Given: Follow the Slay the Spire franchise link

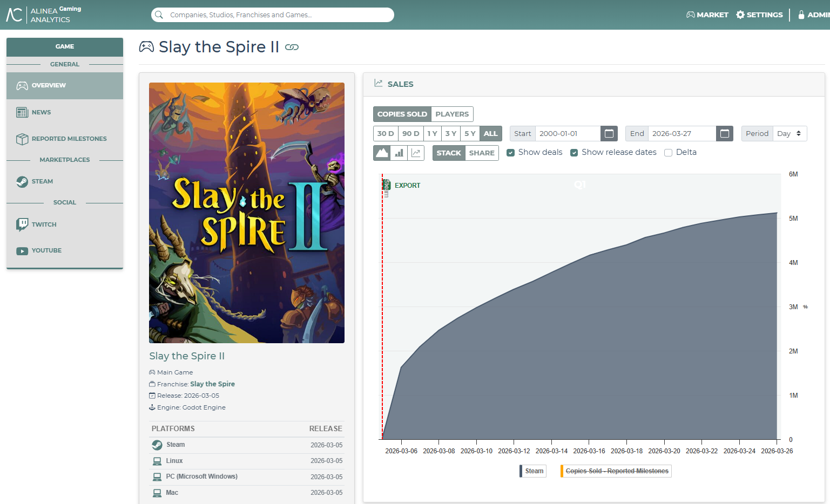Looking at the screenshot, I should pos(212,384).
